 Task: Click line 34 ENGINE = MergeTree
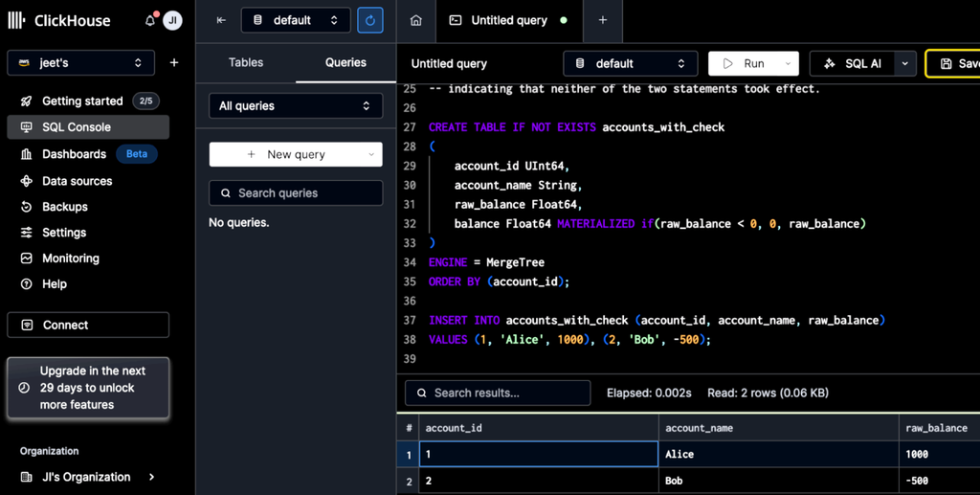click(x=486, y=262)
